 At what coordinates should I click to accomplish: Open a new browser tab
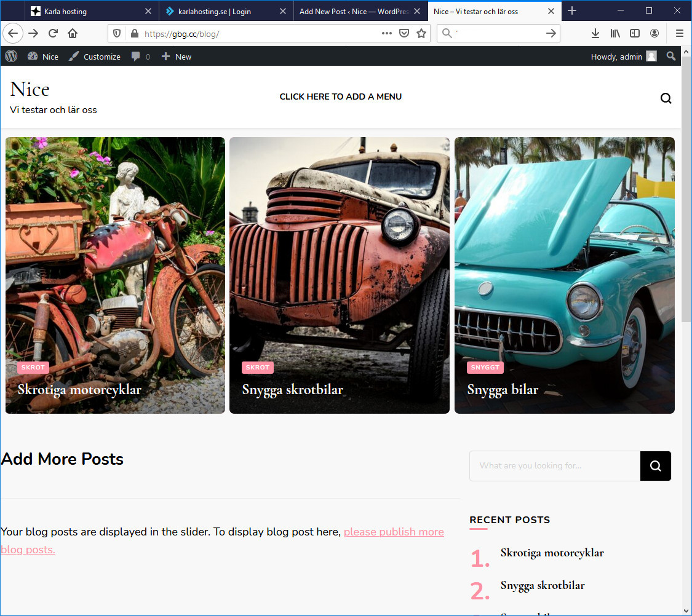click(x=572, y=11)
